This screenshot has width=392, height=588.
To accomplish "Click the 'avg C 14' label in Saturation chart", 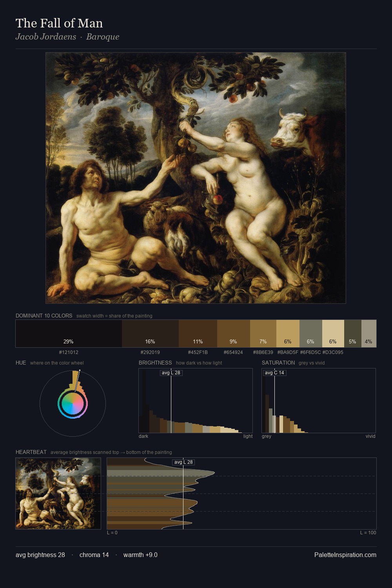I will (x=274, y=373).
